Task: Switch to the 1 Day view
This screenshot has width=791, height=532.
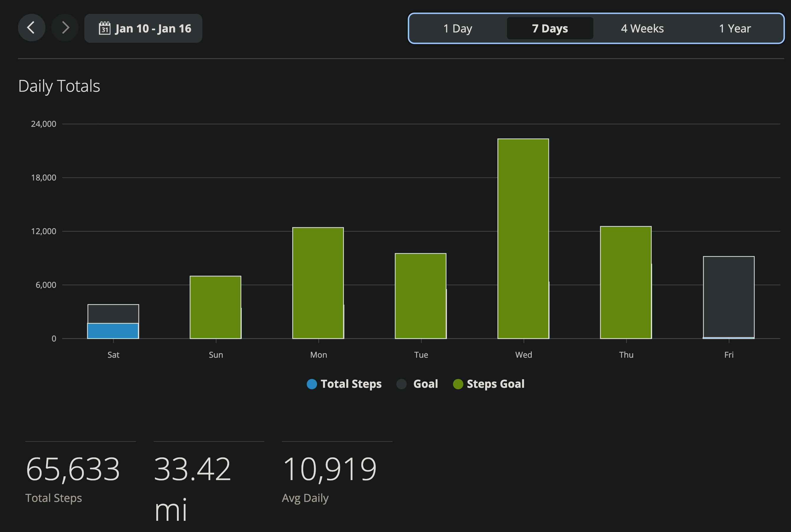Action: 457,29
